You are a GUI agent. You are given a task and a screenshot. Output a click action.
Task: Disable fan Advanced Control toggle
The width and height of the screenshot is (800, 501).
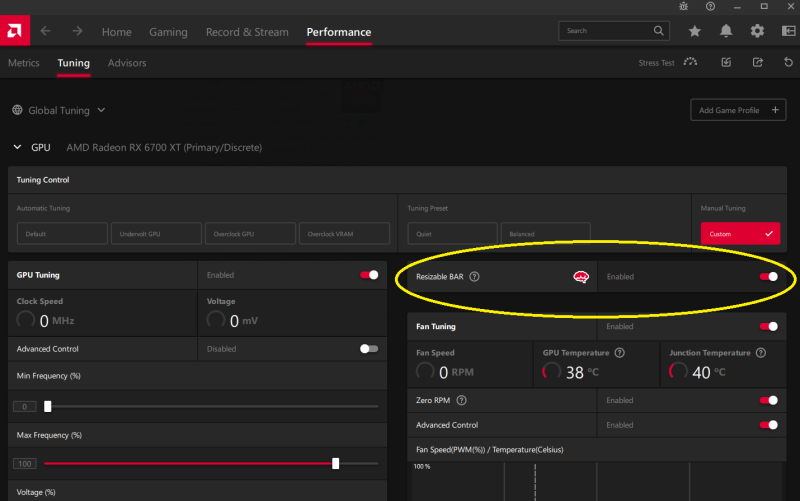(768, 425)
